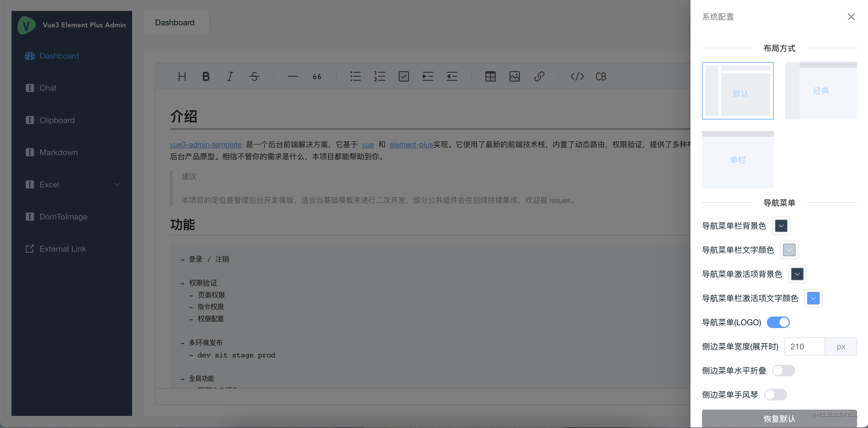This screenshot has height=428, width=868.
Task: Click the task list checkbox icon
Action: click(404, 76)
